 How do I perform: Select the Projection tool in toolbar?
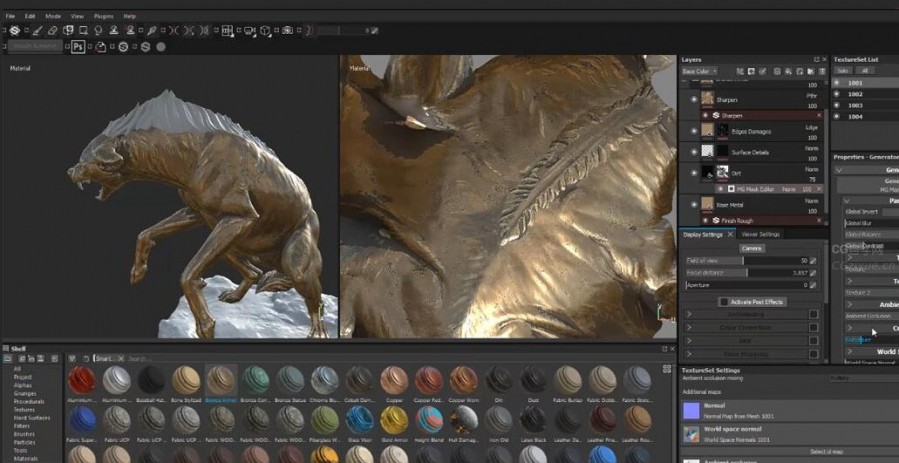68,30
